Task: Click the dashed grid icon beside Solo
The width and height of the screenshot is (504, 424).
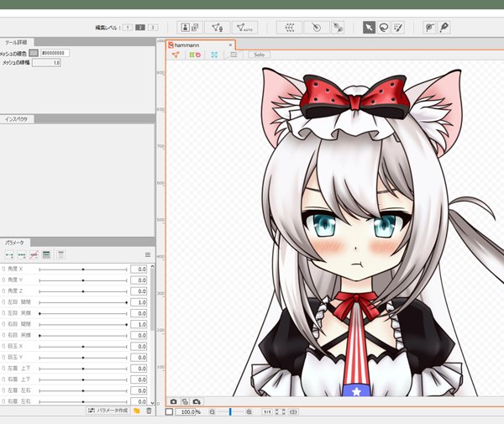Action: 234,55
